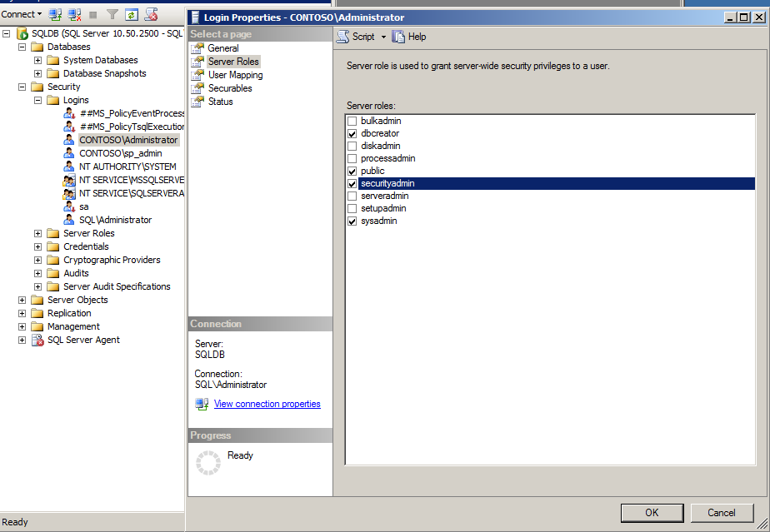Click the Connect to server icon
Screen dimensions: 770x532
click(x=54, y=14)
